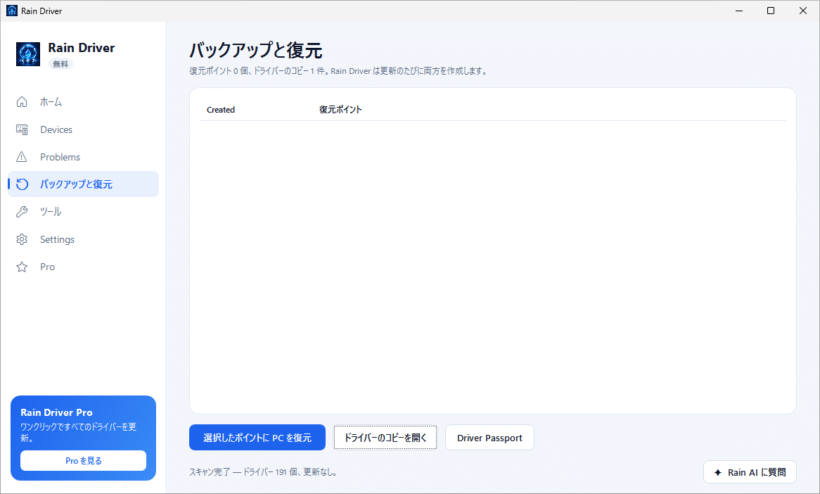This screenshot has height=494, width=820.
Task: Click the Rain Driver logo in sidebar
Action: click(28, 54)
